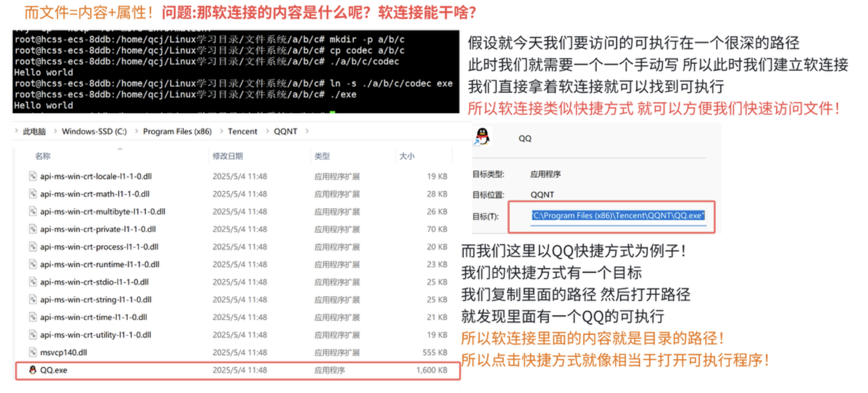This screenshot has width=868, height=393.
Task: Select the QQ.exe file name
Action: tap(54, 370)
